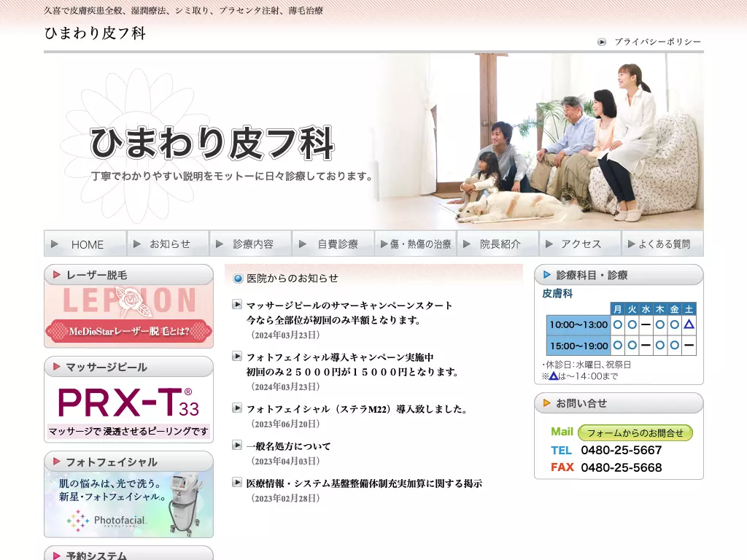Click the 医院からのお知らせ heading

[x=292, y=278]
